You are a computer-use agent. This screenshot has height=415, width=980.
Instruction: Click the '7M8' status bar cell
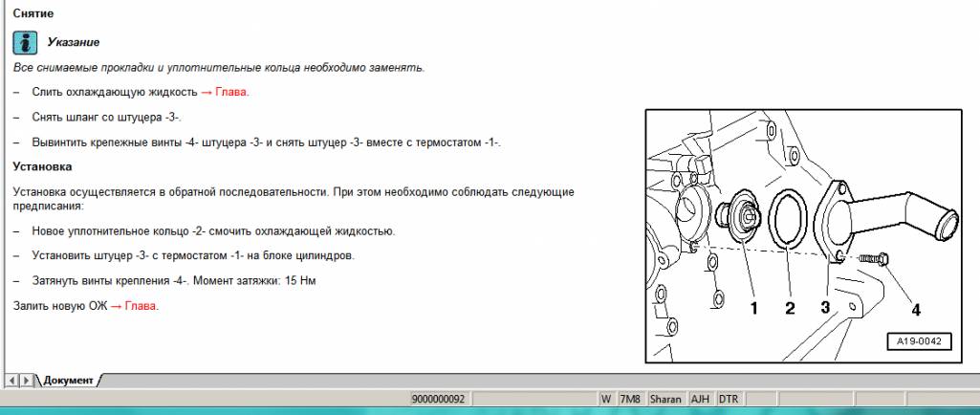pos(630,398)
